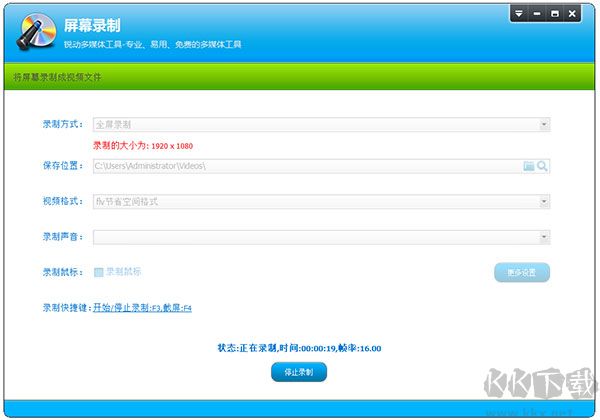Screen dimensions: 600x420
Task: Open the title bar dropdown menu button
Action: pos(518,14)
